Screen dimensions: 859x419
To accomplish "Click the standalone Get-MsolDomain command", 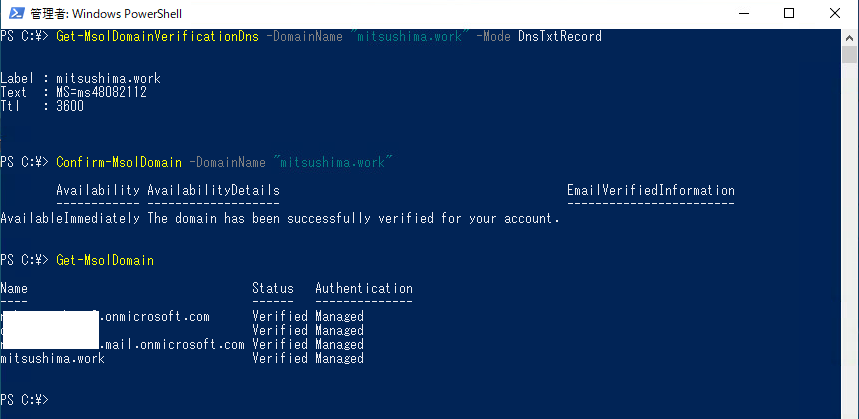I will (105, 260).
